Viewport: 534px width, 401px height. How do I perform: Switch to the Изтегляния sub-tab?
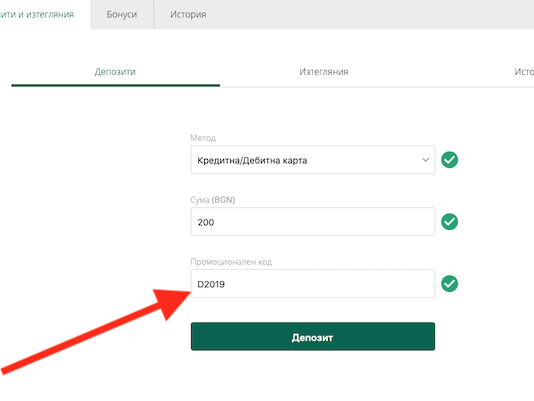point(324,72)
